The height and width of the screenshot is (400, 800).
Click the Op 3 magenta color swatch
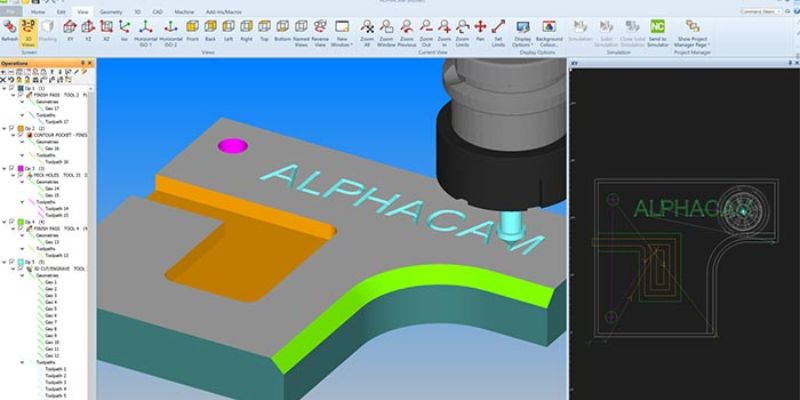point(20,168)
